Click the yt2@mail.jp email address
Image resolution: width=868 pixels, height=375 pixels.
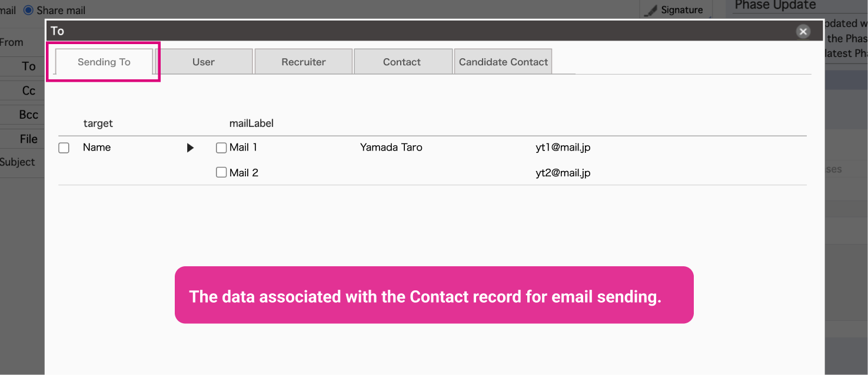[563, 173]
